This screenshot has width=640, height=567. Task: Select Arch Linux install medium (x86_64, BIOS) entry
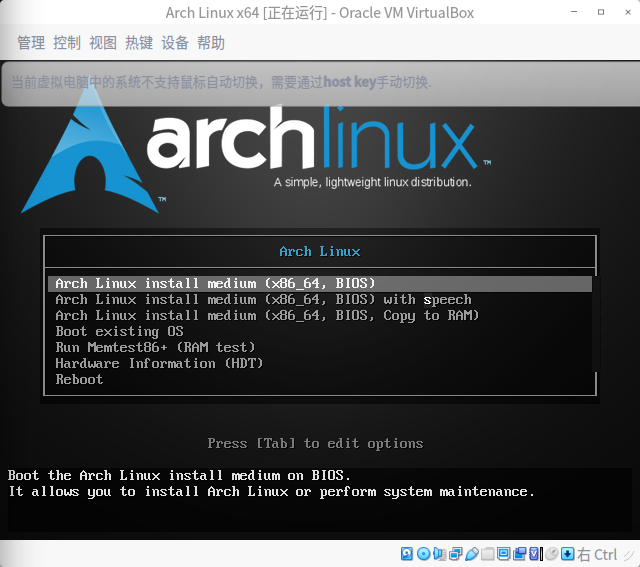320,283
